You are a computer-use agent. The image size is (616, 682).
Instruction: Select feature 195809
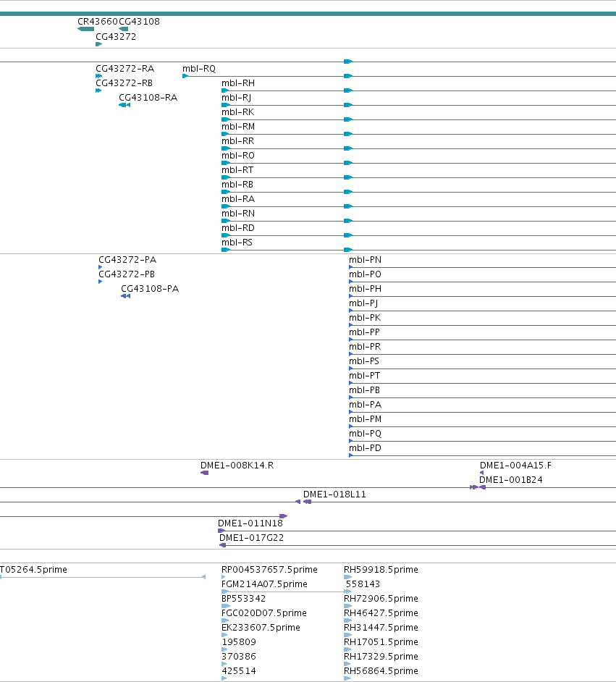pos(239,642)
